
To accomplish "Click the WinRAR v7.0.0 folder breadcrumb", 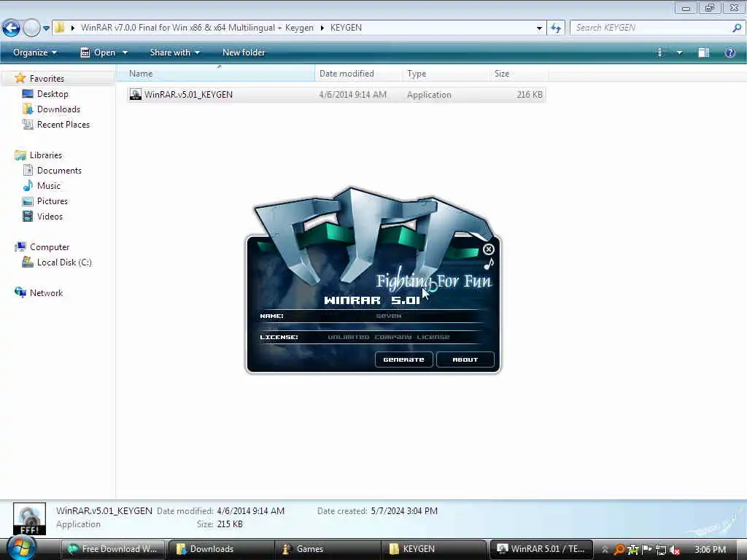I will pos(197,28).
